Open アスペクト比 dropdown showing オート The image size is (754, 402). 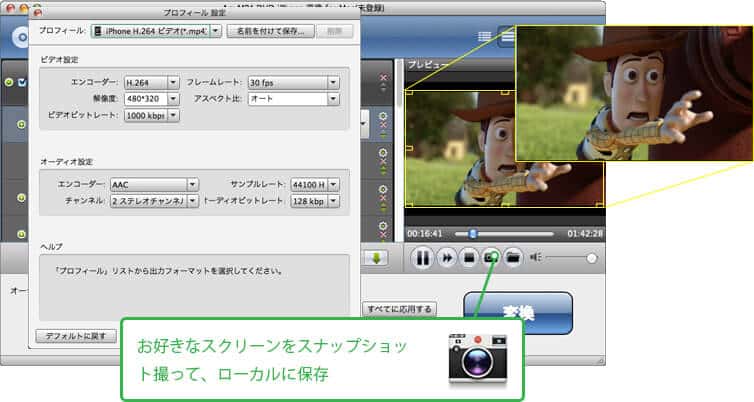click(x=293, y=99)
